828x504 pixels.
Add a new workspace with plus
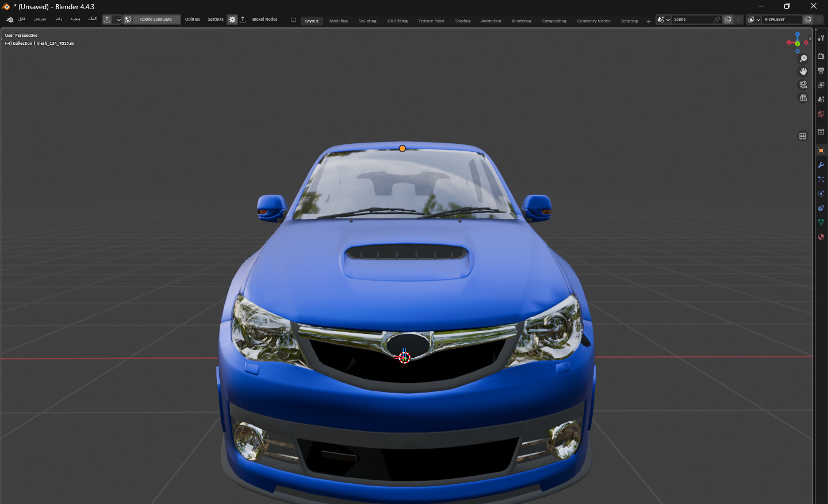click(649, 21)
